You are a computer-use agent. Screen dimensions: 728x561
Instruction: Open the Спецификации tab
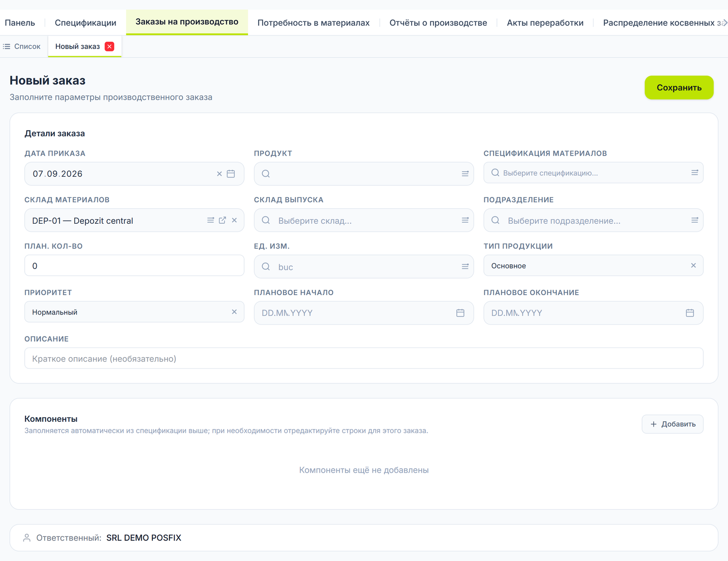(x=85, y=23)
